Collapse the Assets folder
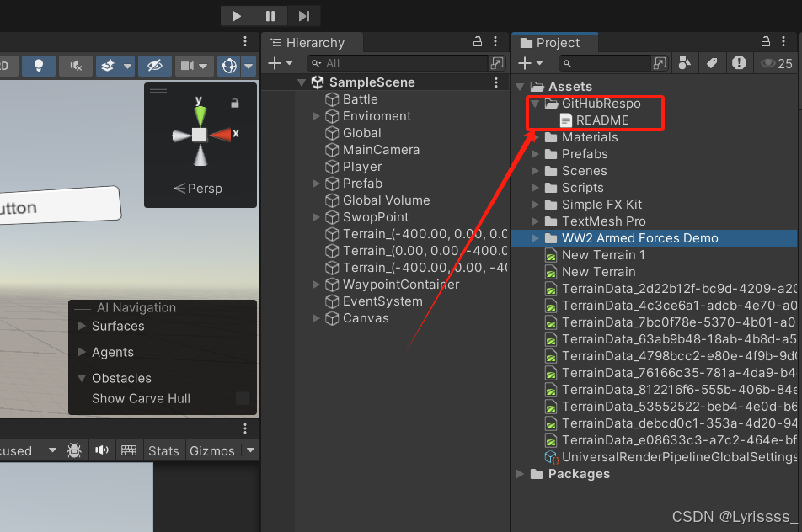 point(520,87)
